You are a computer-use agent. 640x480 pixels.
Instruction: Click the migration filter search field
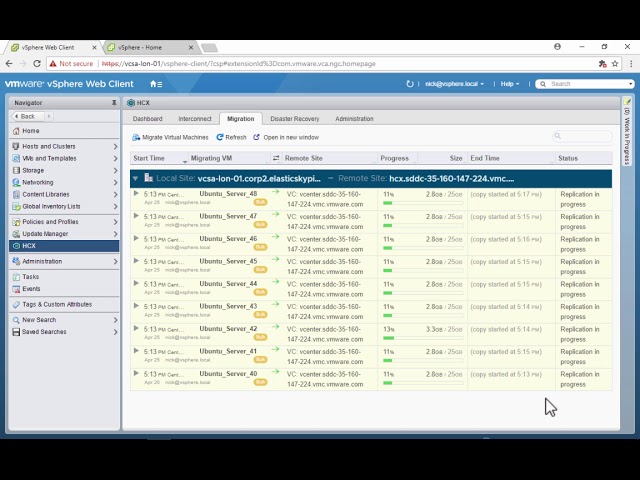click(585, 136)
